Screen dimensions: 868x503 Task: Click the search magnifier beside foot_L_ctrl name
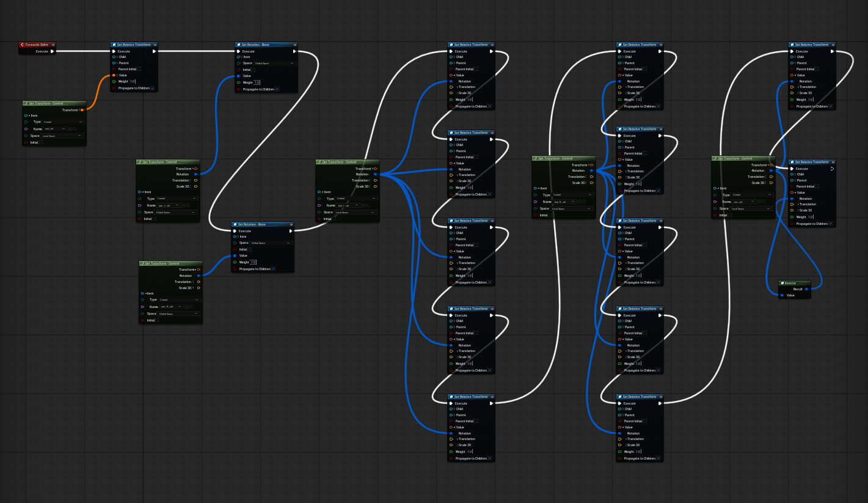pos(368,205)
